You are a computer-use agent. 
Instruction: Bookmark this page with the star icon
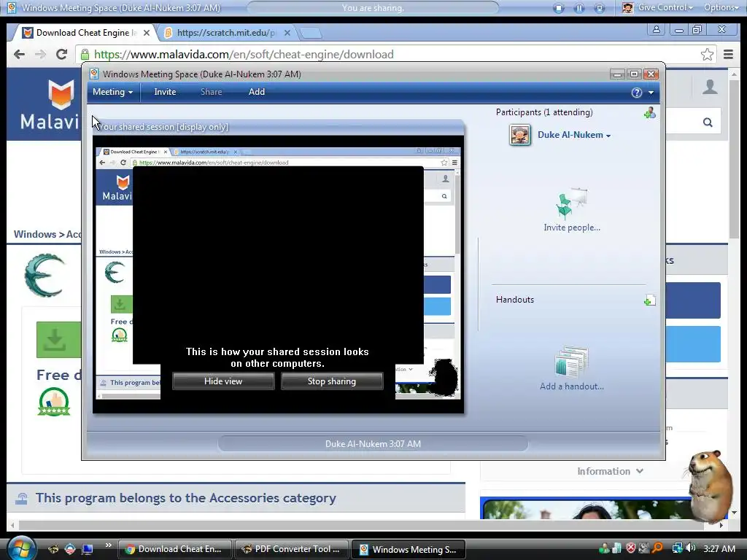tap(708, 54)
